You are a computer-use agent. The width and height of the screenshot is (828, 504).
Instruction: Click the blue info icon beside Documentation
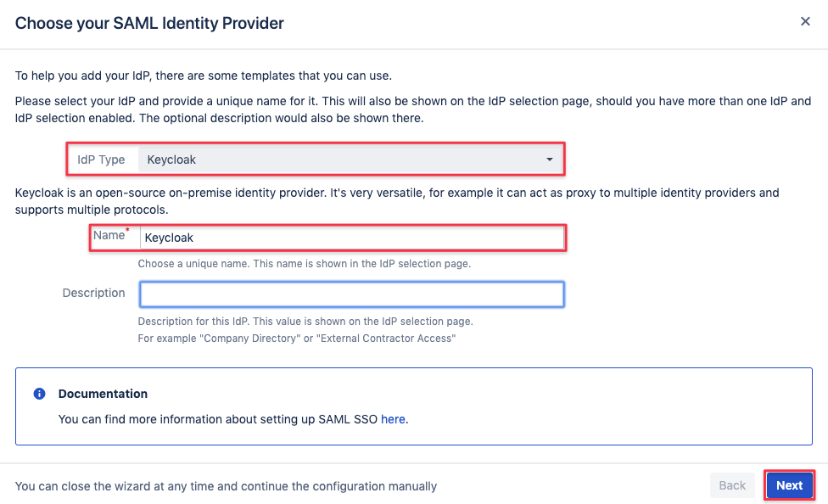pos(39,394)
